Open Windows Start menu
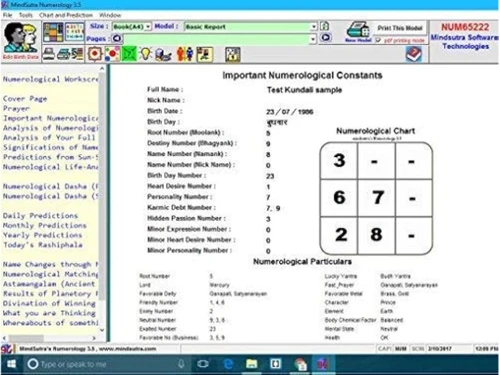The height and width of the screenshot is (375, 500). pyautogui.click(x=12, y=364)
